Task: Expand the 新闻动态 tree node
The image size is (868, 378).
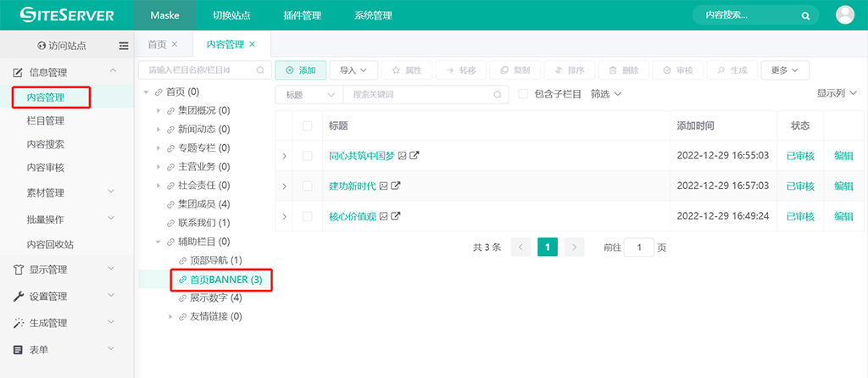Action: coord(159,130)
